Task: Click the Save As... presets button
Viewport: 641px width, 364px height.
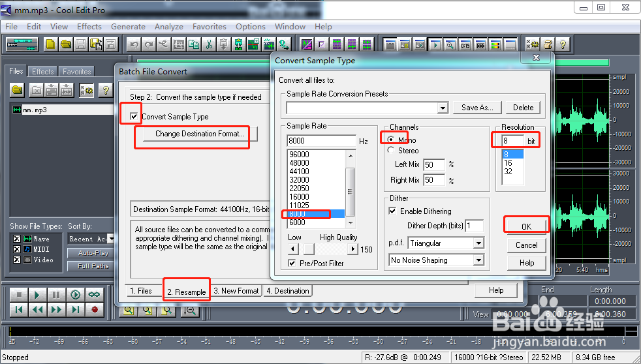Action: click(x=477, y=108)
